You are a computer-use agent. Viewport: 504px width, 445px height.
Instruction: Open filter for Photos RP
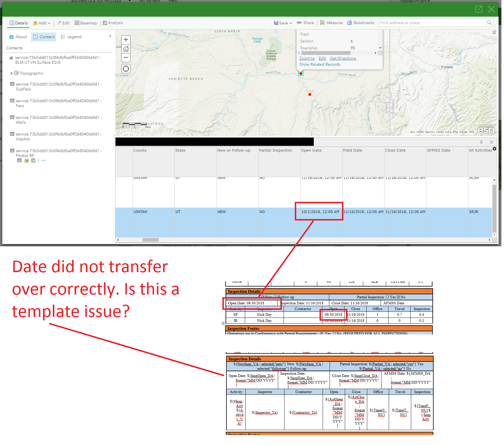pos(26,160)
